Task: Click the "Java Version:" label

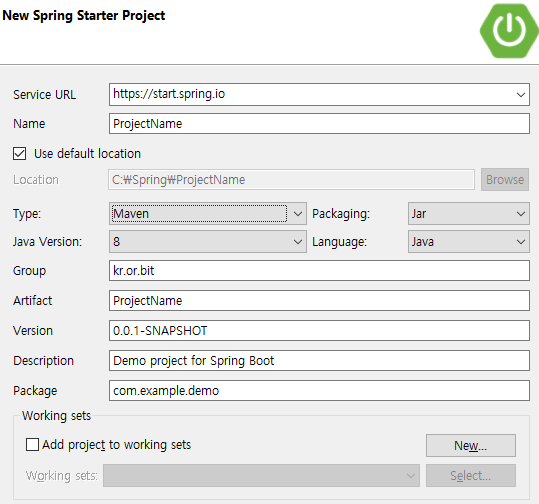Action: [x=47, y=242]
